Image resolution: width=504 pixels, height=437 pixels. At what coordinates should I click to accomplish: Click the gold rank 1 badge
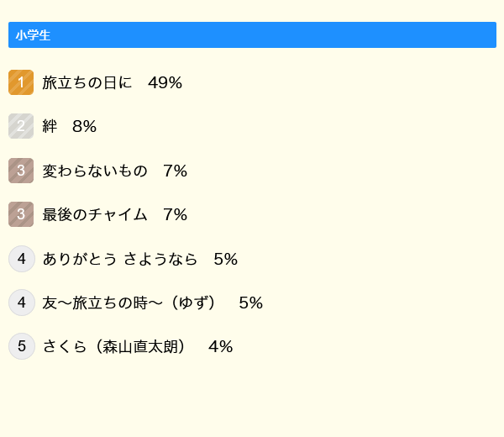tap(21, 82)
